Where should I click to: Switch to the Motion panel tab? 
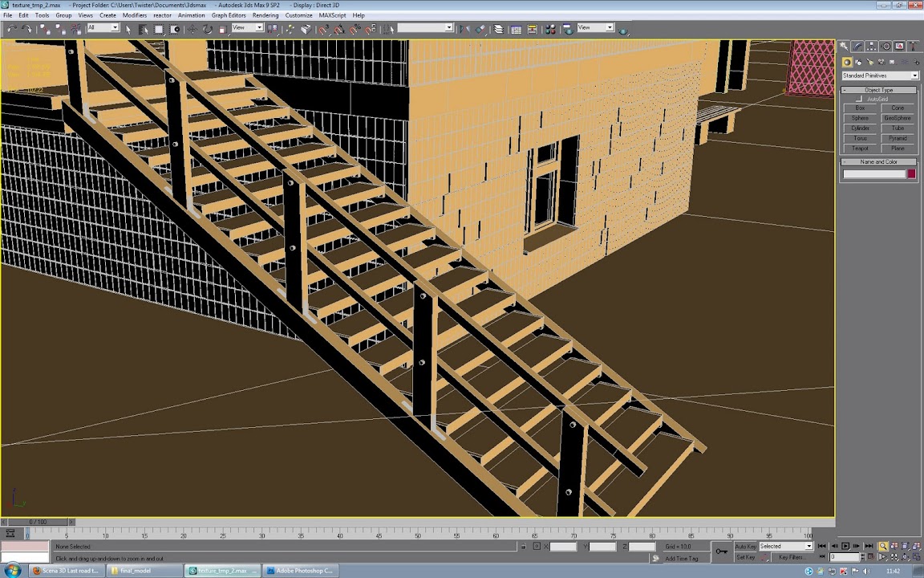885,47
